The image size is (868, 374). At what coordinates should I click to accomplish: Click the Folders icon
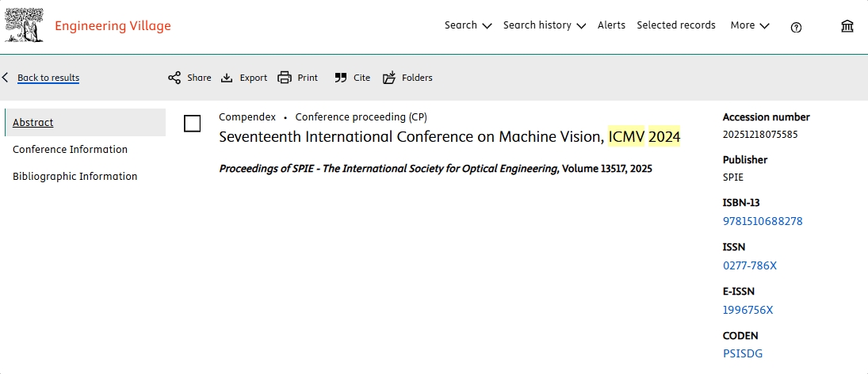pyautogui.click(x=389, y=78)
